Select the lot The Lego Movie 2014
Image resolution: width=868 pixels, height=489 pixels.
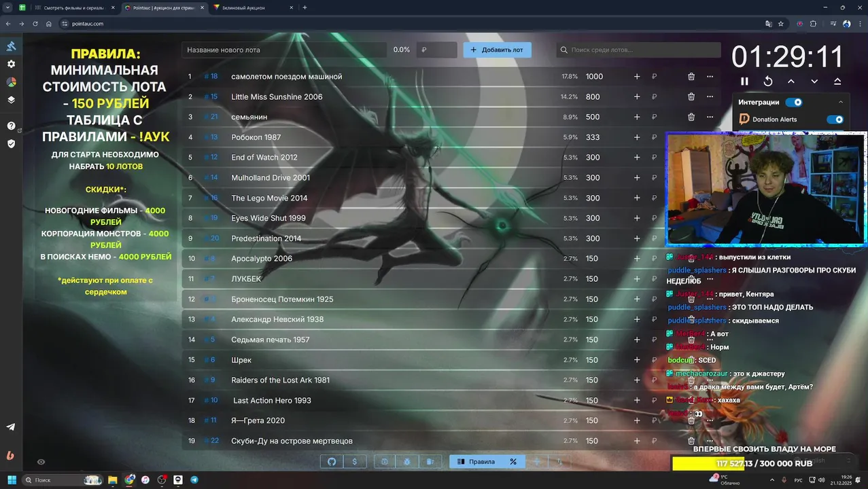tap(269, 198)
